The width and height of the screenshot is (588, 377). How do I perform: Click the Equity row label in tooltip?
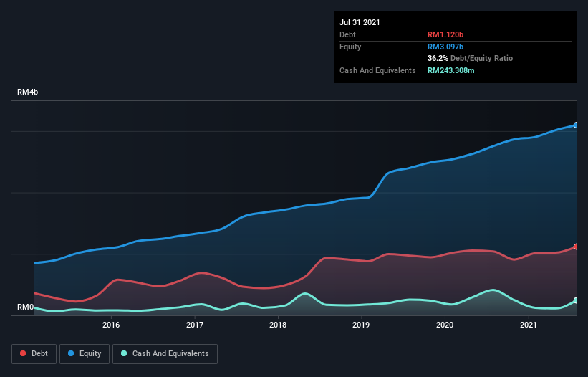coord(350,47)
